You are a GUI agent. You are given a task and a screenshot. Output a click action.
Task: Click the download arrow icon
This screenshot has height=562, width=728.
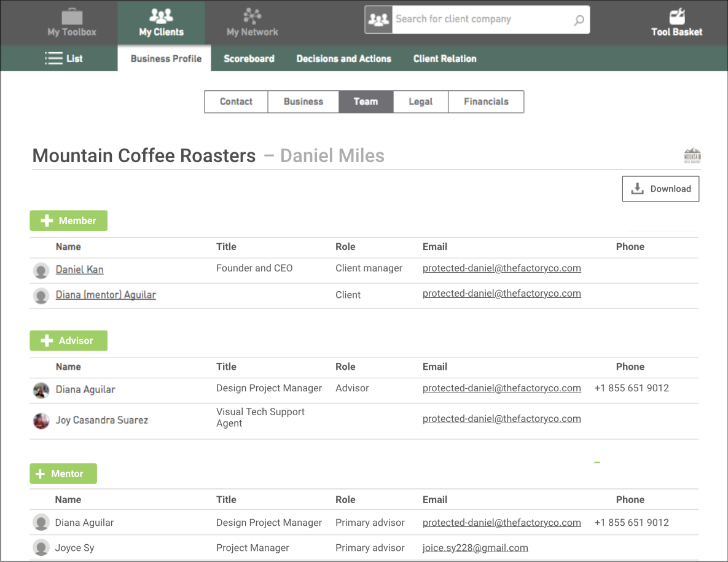coord(638,189)
